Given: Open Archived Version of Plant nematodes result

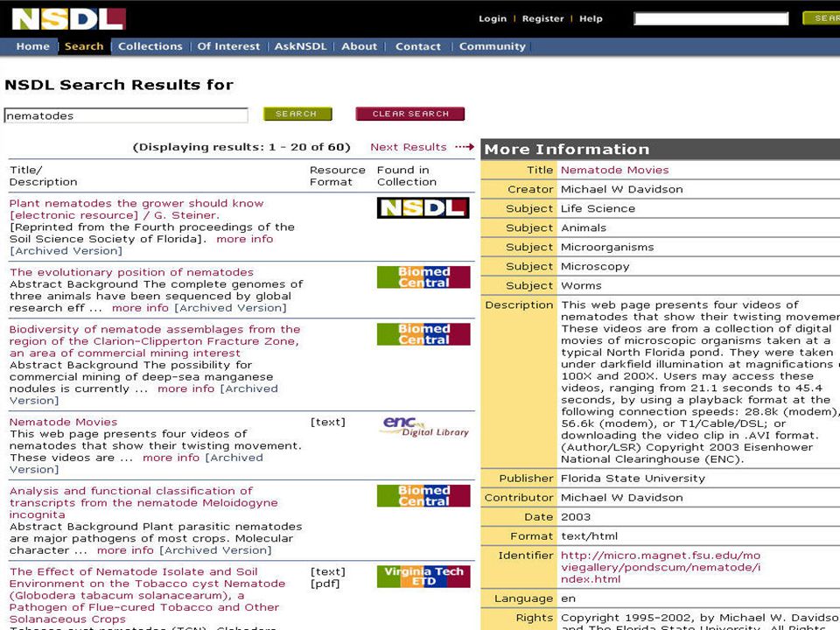Looking at the screenshot, I should (66, 251).
